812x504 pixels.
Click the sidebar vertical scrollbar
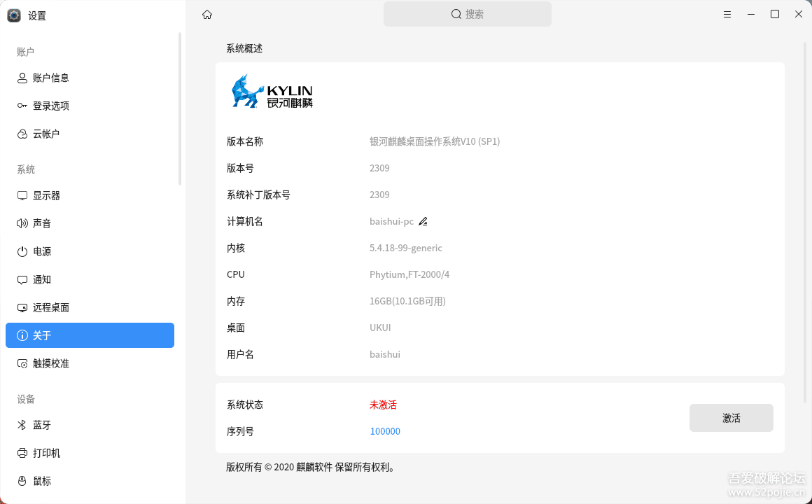tap(180, 108)
